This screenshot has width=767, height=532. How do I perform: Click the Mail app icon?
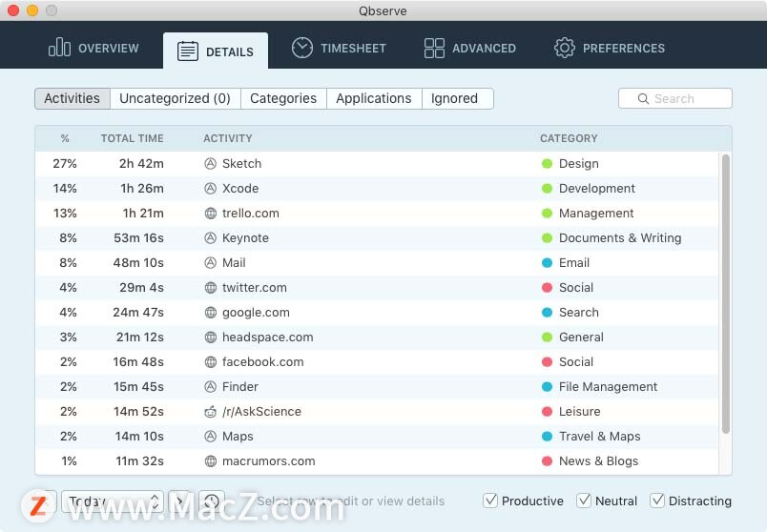pyautogui.click(x=210, y=262)
